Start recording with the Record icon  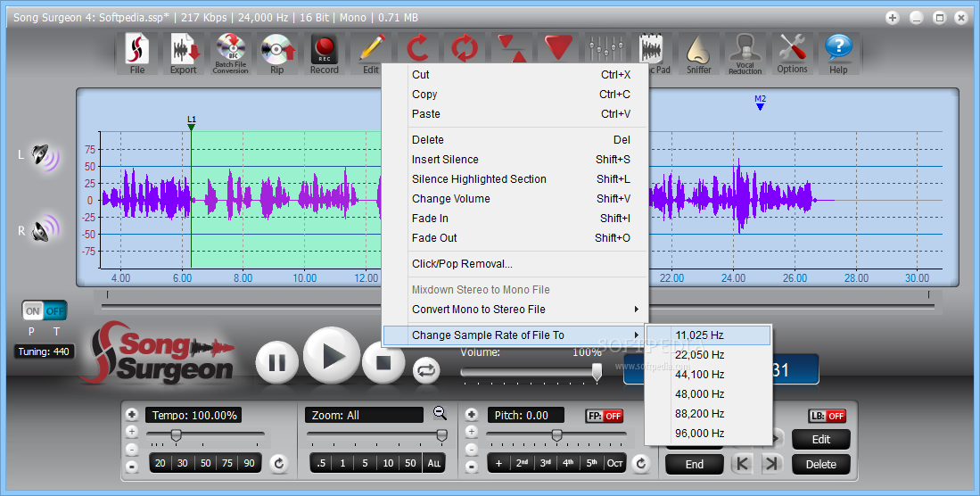click(x=324, y=54)
